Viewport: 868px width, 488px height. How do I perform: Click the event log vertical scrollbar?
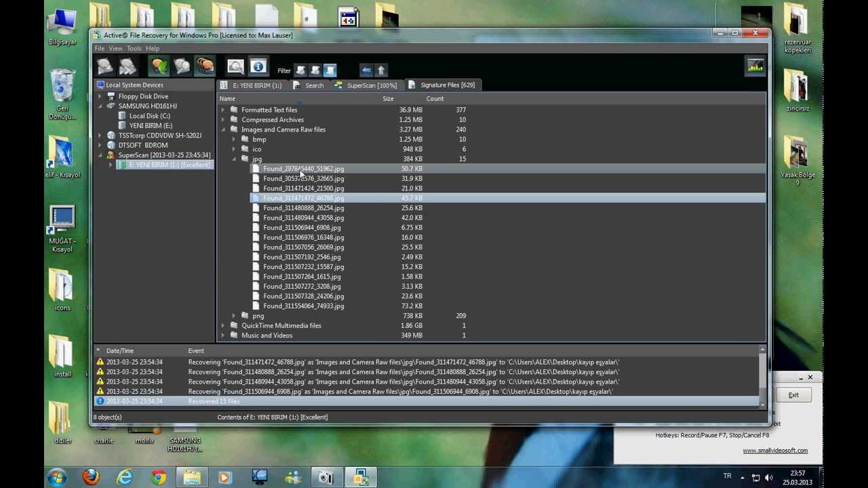click(x=763, y=376)
